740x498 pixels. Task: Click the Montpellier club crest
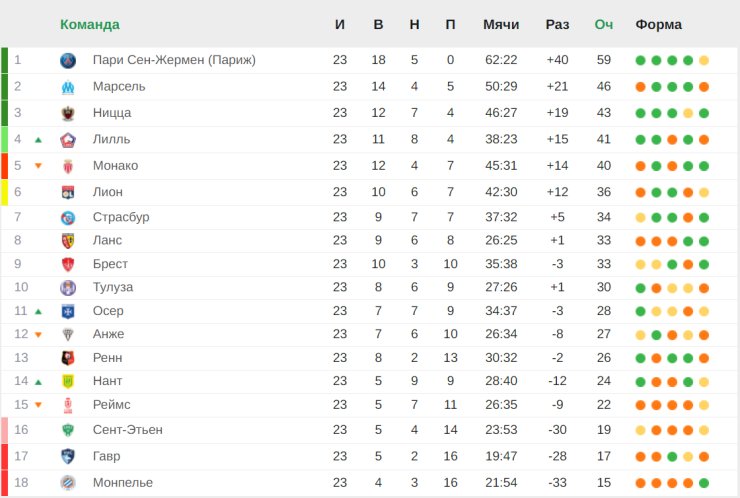[x=68, y=483]
